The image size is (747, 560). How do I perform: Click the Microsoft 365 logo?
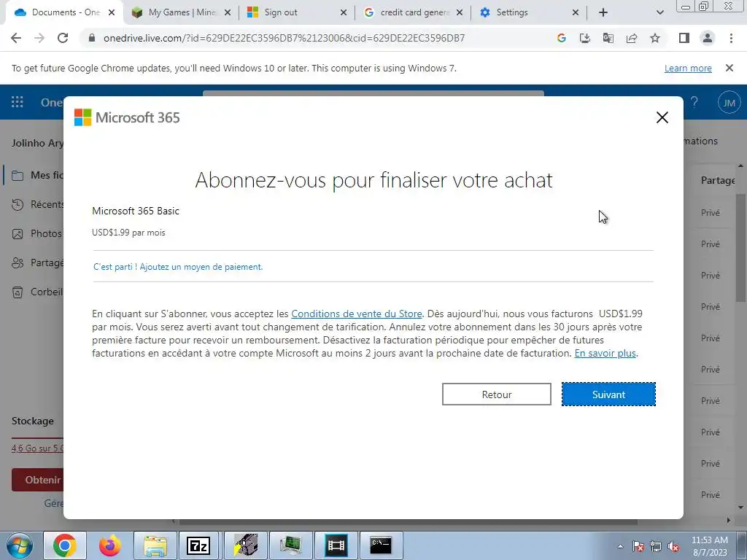tap(127, 117)
